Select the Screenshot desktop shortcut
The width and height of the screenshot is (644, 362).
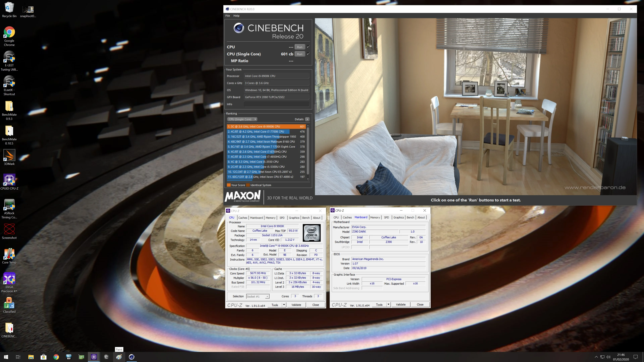pos(9,231)
